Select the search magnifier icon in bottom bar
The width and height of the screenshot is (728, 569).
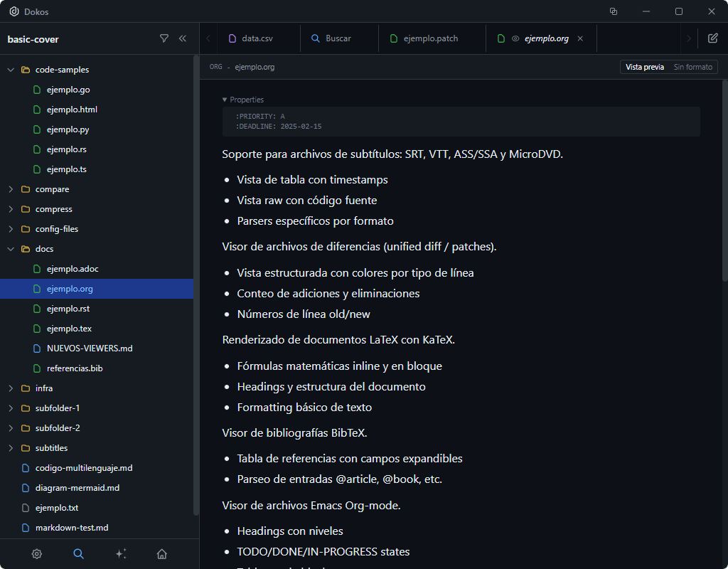(x=78, y=553)
